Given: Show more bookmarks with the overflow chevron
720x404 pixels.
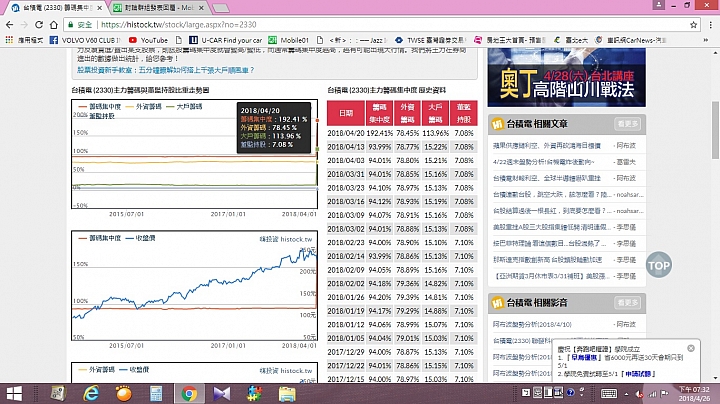Looking at the screenshot, I should click(706, 40).
